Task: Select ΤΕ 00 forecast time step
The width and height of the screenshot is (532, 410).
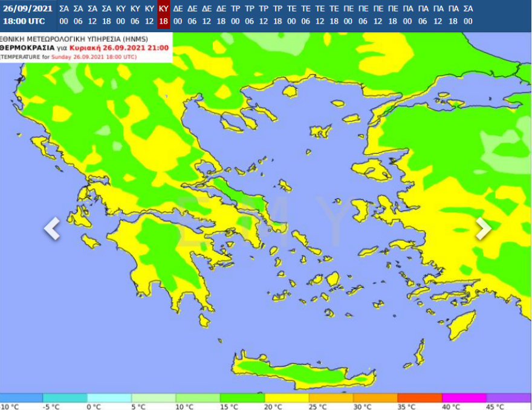Action: [x=291, y=15]
